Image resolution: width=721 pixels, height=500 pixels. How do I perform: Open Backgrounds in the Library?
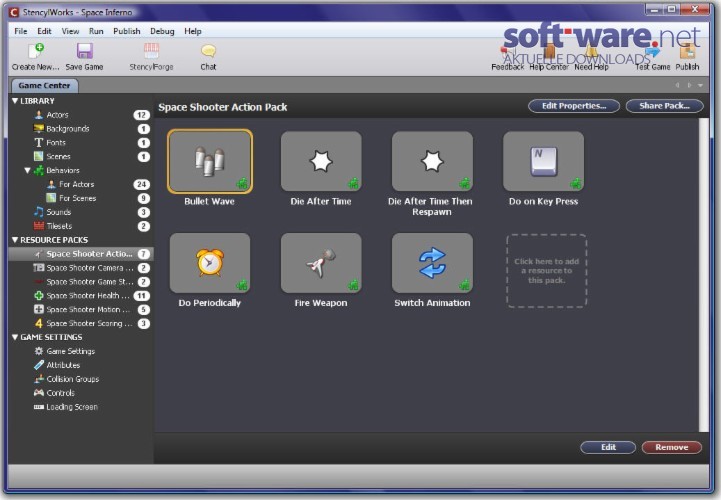81,129
